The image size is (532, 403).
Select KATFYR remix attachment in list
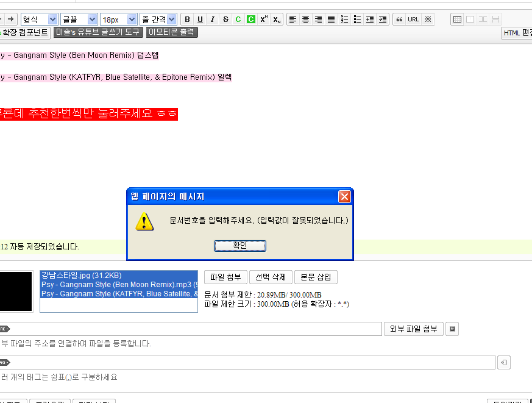coord(119,294)
